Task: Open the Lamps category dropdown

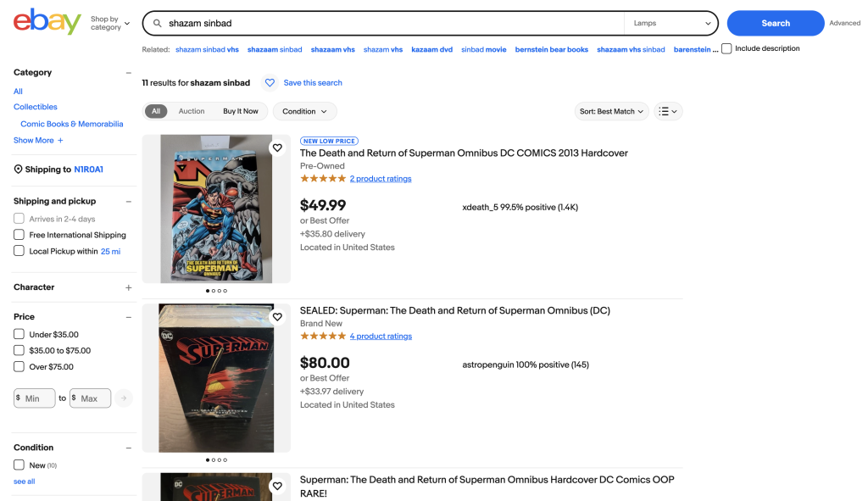Action: [x=671, y=24]
